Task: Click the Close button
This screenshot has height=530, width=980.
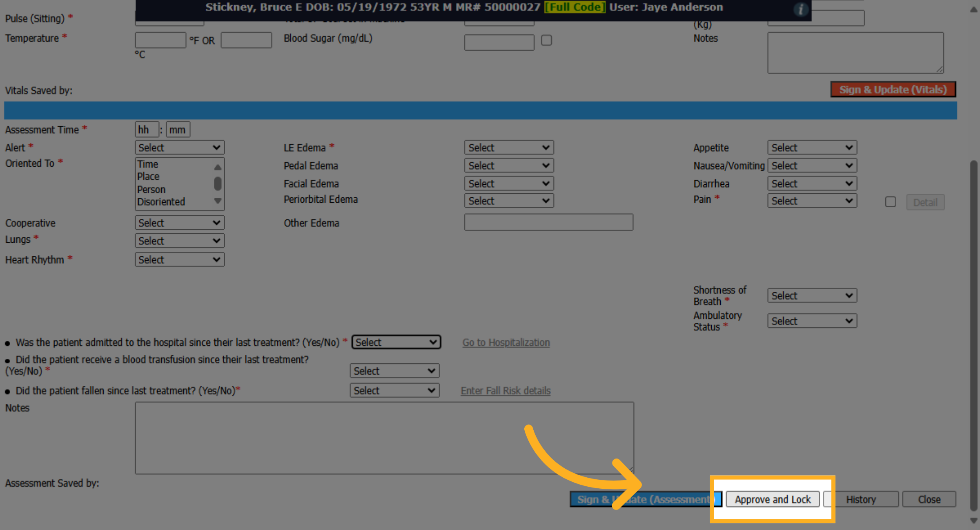Action: (x=929, y=499)
